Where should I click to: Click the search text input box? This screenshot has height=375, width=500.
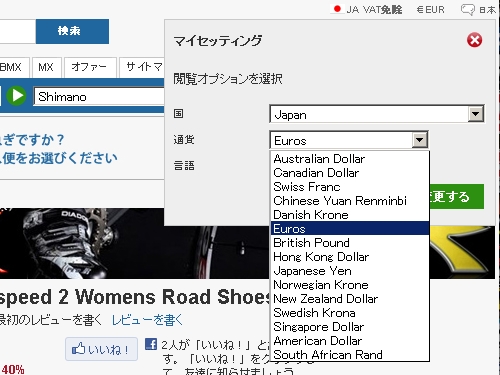17,31
